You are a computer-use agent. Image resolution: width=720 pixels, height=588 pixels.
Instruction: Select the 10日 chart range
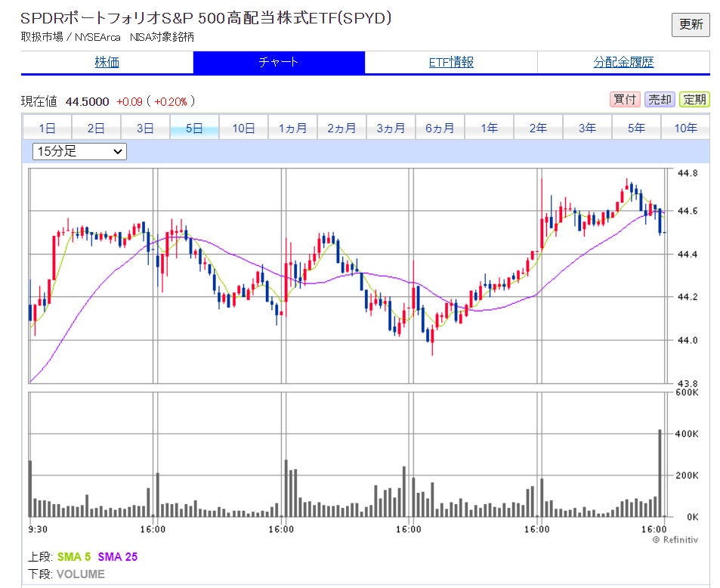pyautogui.click(x=243, y=128)
